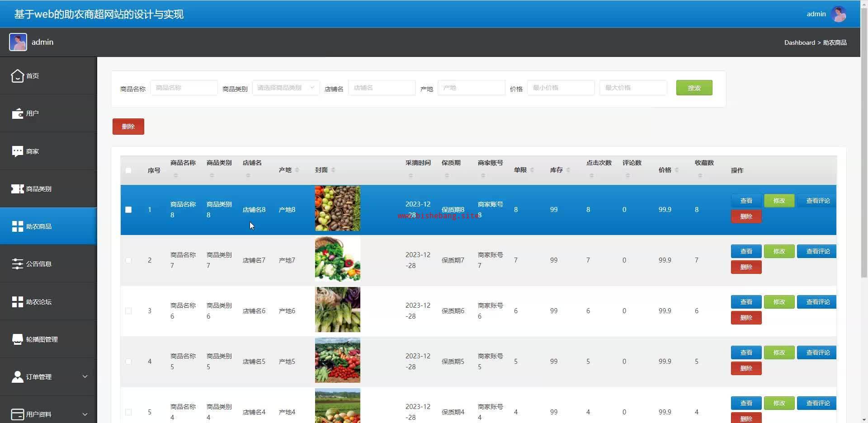
Task: Click the wallet icon beside 用户
Action: click(17, 113)
